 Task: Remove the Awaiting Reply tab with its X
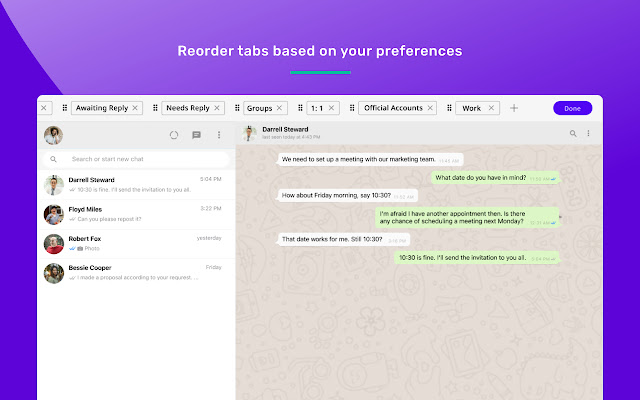coord(135,108)
